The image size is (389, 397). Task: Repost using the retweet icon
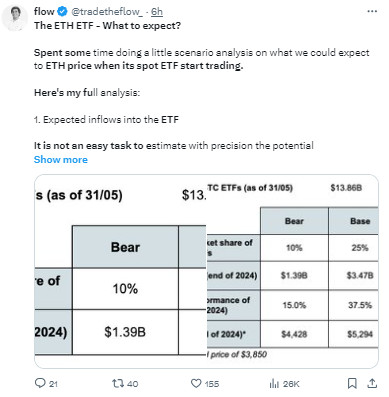[118, 383]
